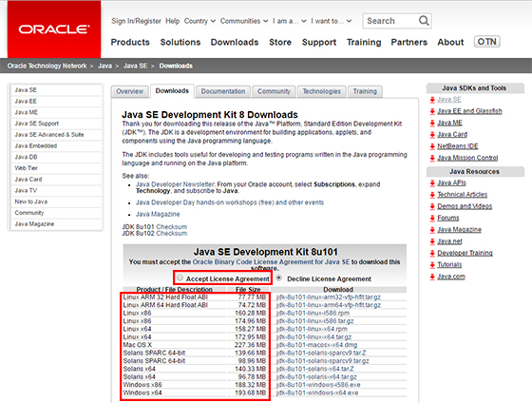
Task: Click the red download arrow beside Tutorials
Action: pos(432,264)
